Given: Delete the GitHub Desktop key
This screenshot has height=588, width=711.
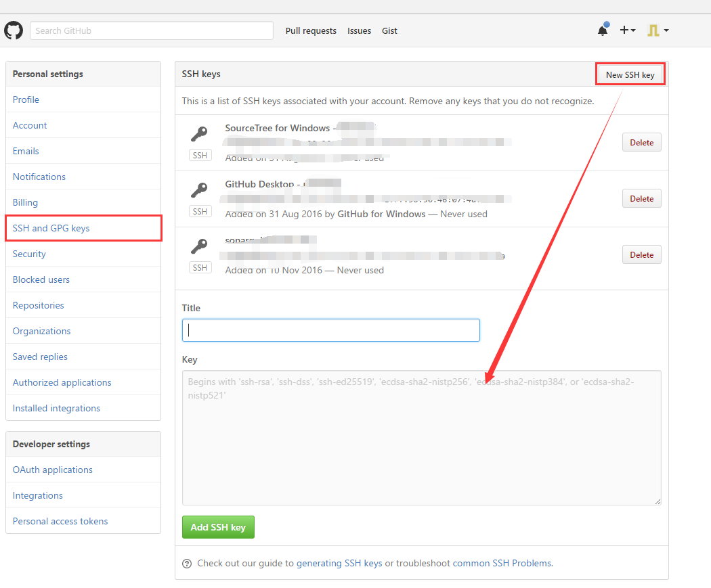Looking at the screenshot, I should 642,198.
